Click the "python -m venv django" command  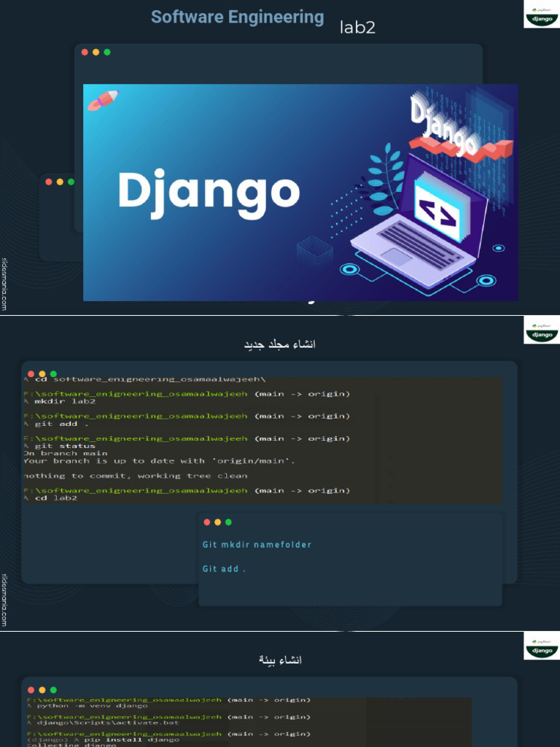pyautogui.click(x=92, y=705)
